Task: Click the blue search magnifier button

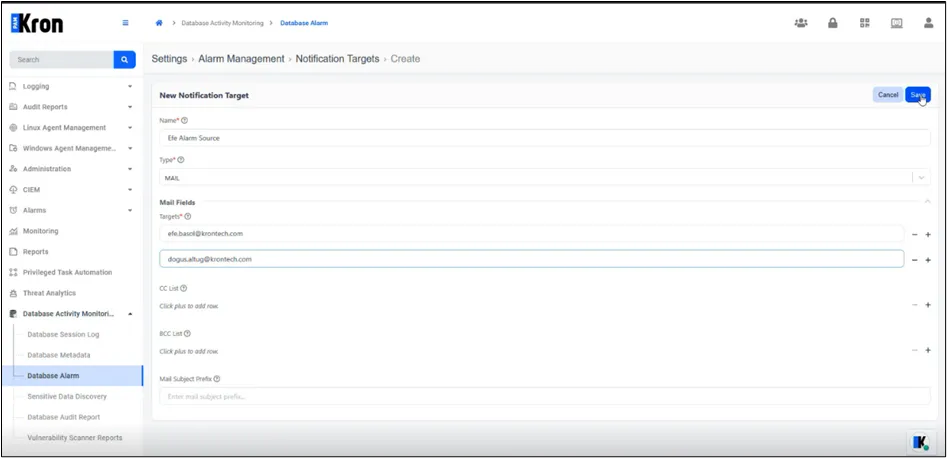Action: tap(124, 60)
